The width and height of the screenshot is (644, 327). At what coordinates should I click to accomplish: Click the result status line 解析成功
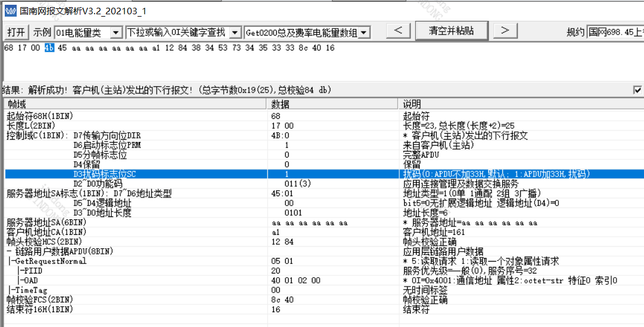(x=166, y=90)
